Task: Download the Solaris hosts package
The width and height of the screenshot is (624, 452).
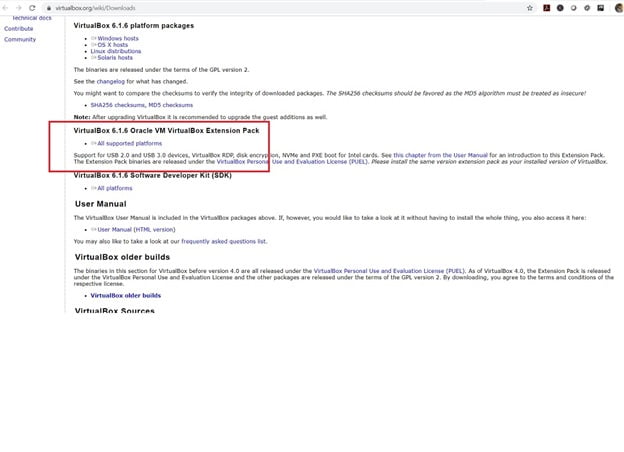Action: click(x=115, y=58)
